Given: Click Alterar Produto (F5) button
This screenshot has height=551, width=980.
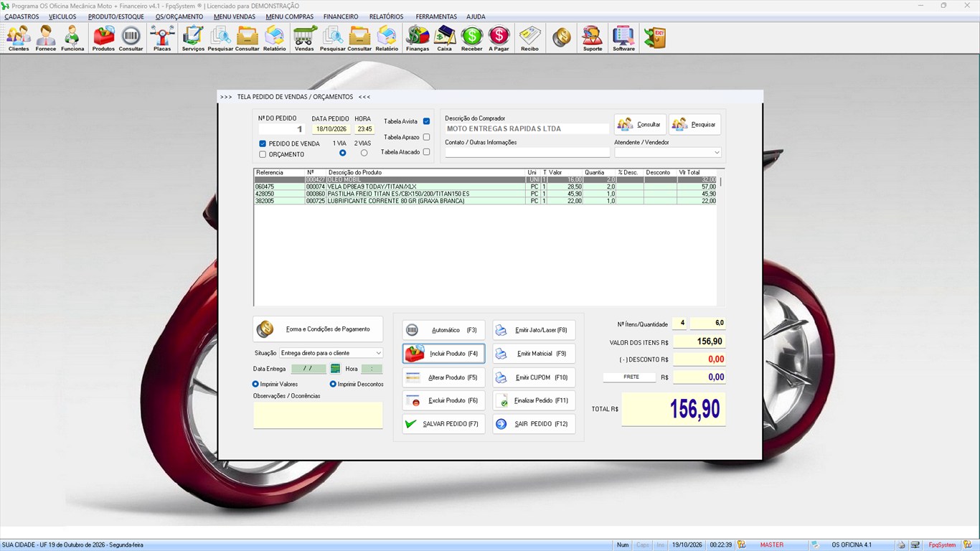Looking at the screenshot, I should tap(443, 377).
